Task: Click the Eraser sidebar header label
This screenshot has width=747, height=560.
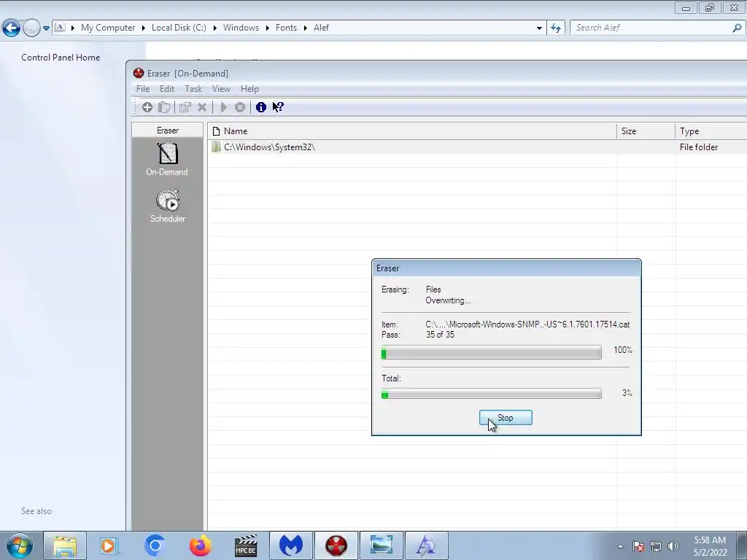Action: 168,130
